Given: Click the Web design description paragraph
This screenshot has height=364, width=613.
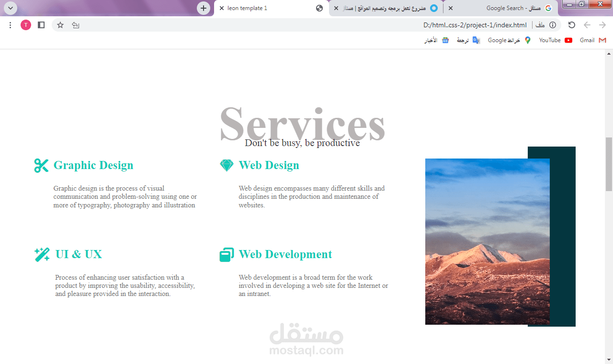Looking at the screenshot, I should pos(312,197).
